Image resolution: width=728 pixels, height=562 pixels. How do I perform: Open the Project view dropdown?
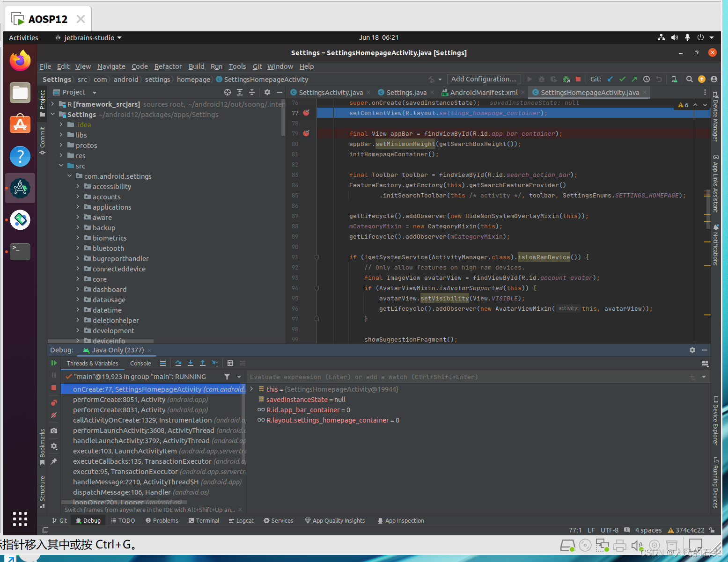[94, 92]
